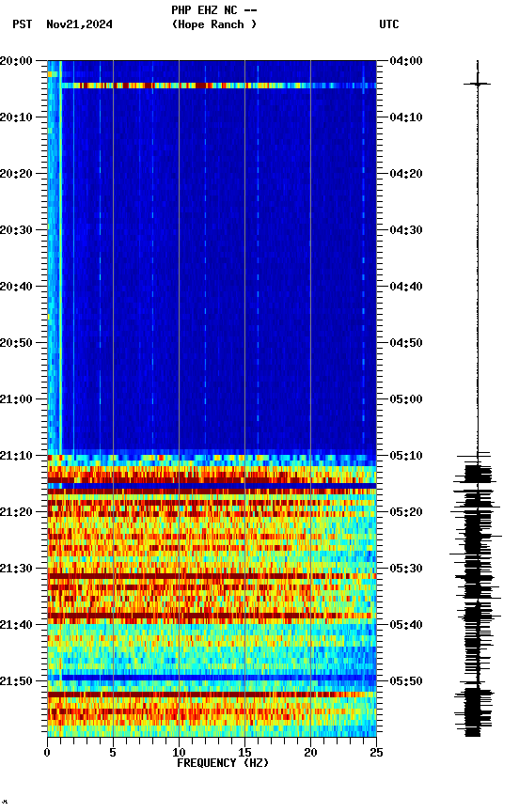Click the FREQUENCY (HZ) axis title
Screen dimensions: 519x812
(x=223, y=763)
